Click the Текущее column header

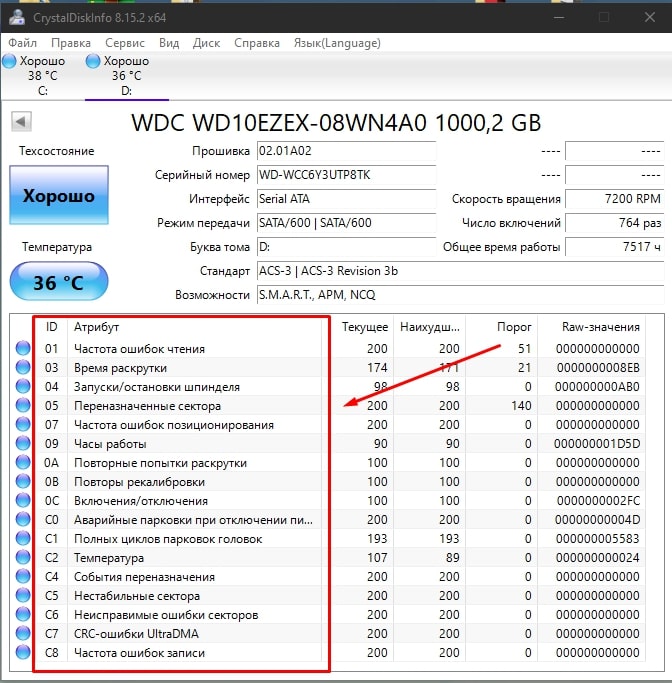pos(364,327)
